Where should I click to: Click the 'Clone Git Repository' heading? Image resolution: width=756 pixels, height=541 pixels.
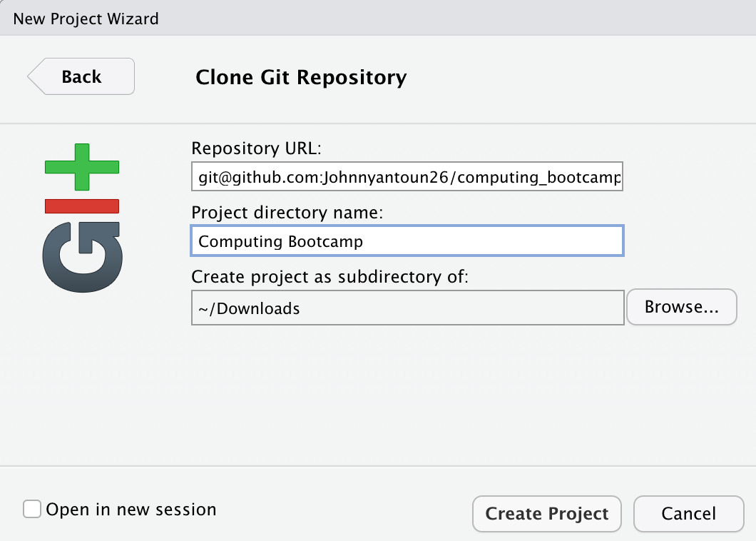[x=301, y=77]
